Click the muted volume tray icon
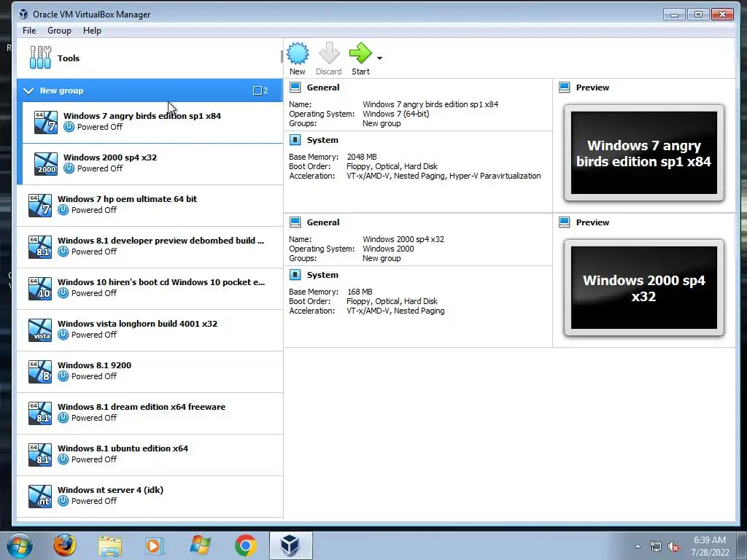Screen dimensions: 747x560 (673, 547)
